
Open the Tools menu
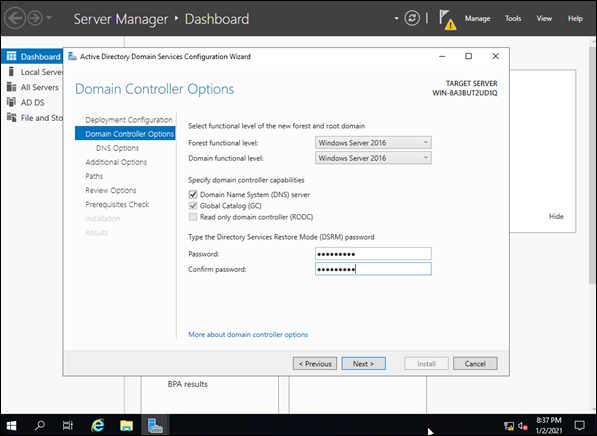click(x=513, y=18)
